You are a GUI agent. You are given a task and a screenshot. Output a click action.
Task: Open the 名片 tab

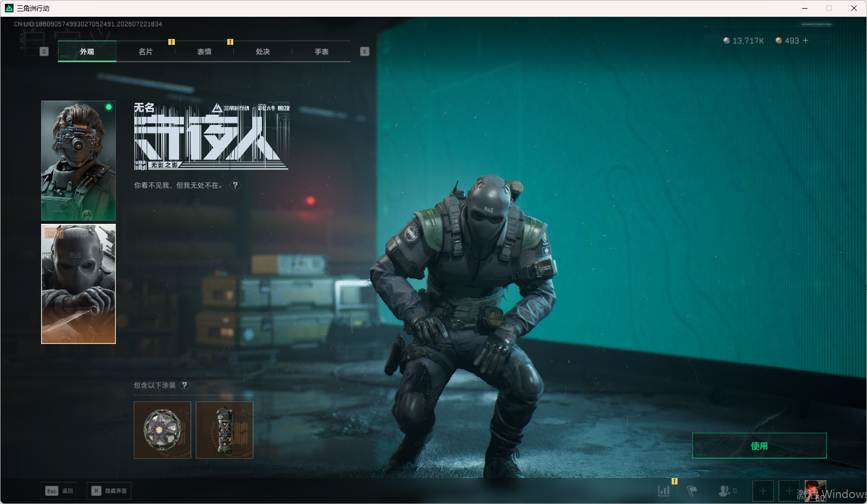pos(146,51)
